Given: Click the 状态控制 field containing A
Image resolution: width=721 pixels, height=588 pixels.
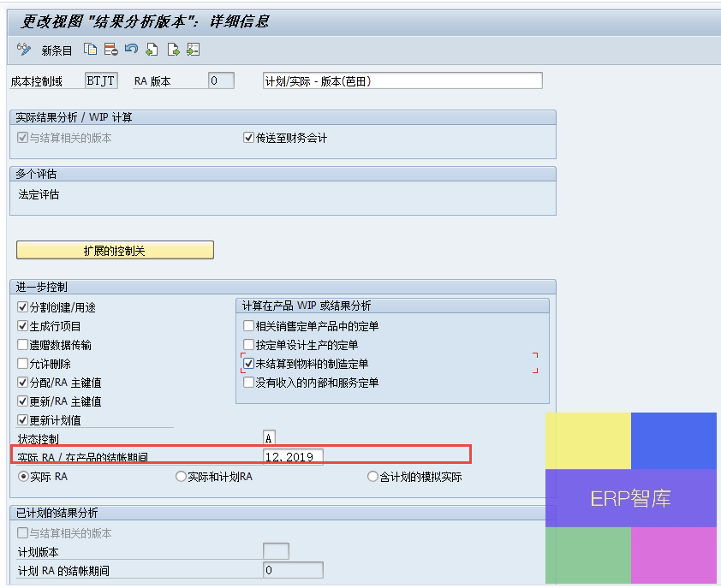Looking at the screenshot, I should tap(269, 438).
